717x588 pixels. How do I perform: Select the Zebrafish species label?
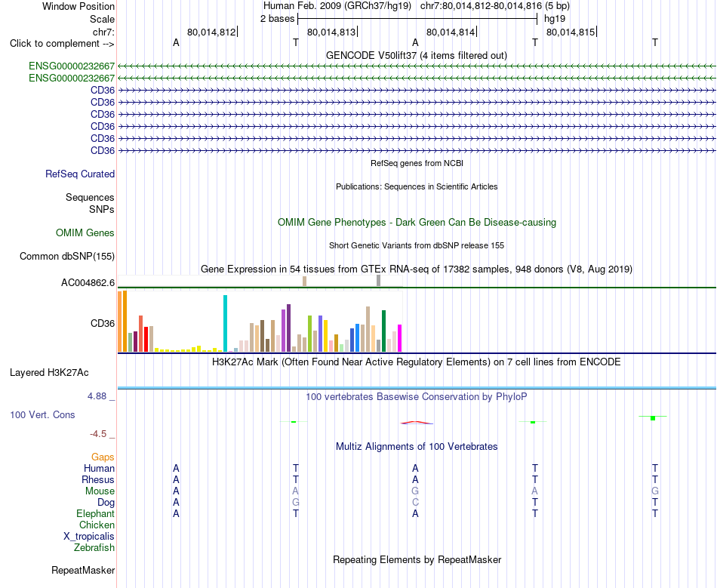tap(94, 547)
